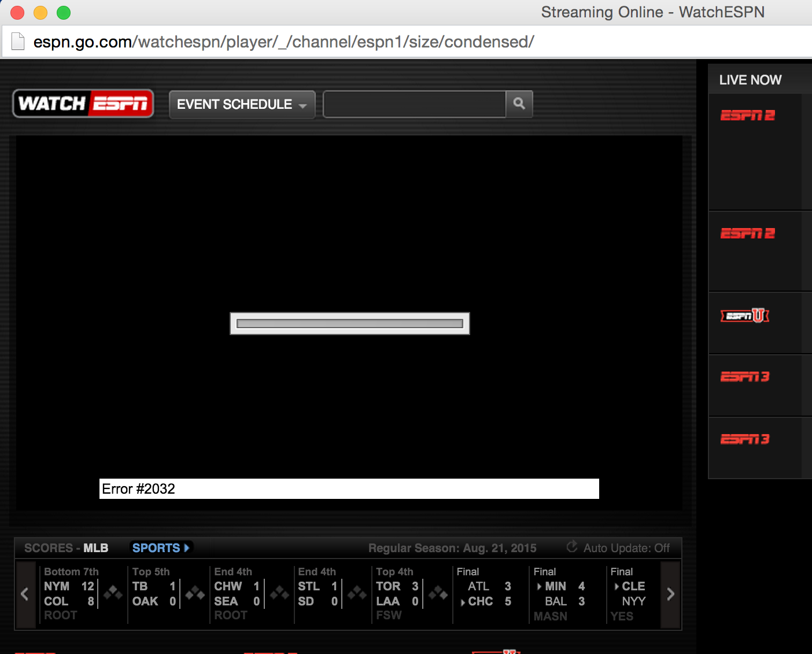This screenshot has height=654, width=812.
Task: Click the NYM team name
Action: click(57, 586)
